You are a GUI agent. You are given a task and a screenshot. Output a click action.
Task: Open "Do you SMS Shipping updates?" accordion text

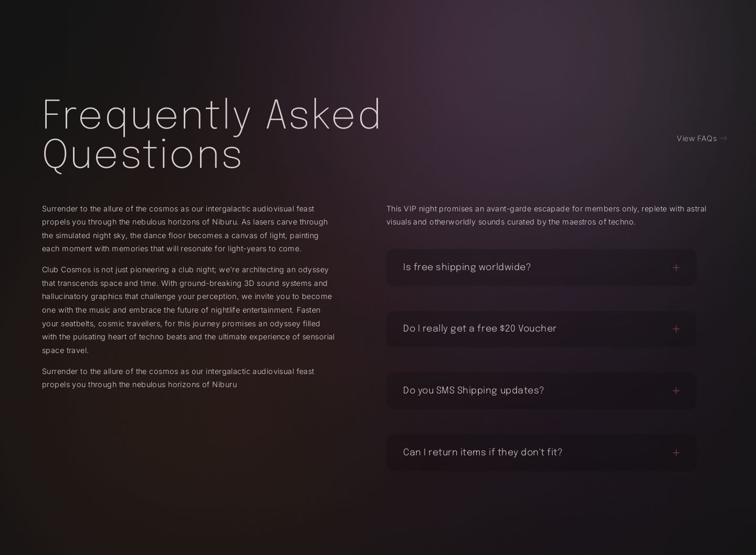click(473, 391)
